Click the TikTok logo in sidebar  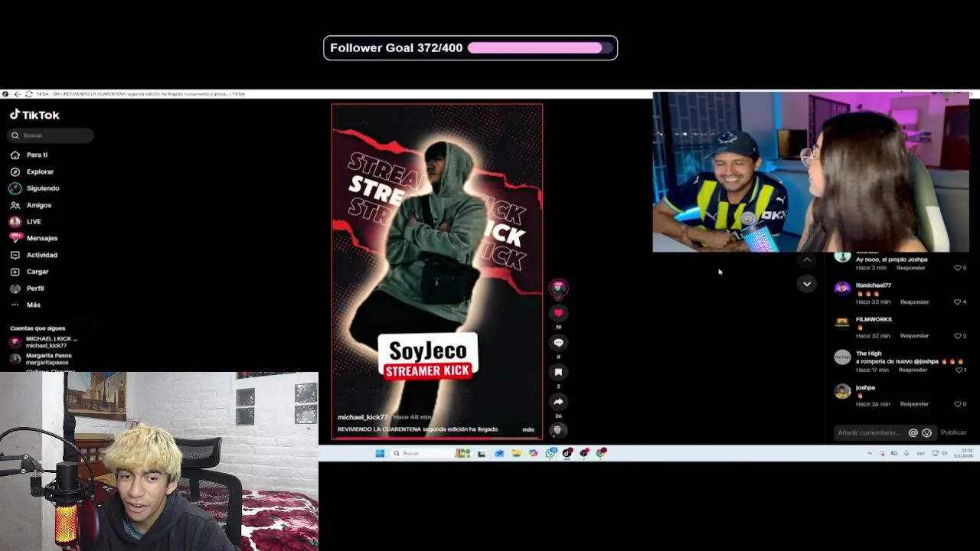(34, 115)
